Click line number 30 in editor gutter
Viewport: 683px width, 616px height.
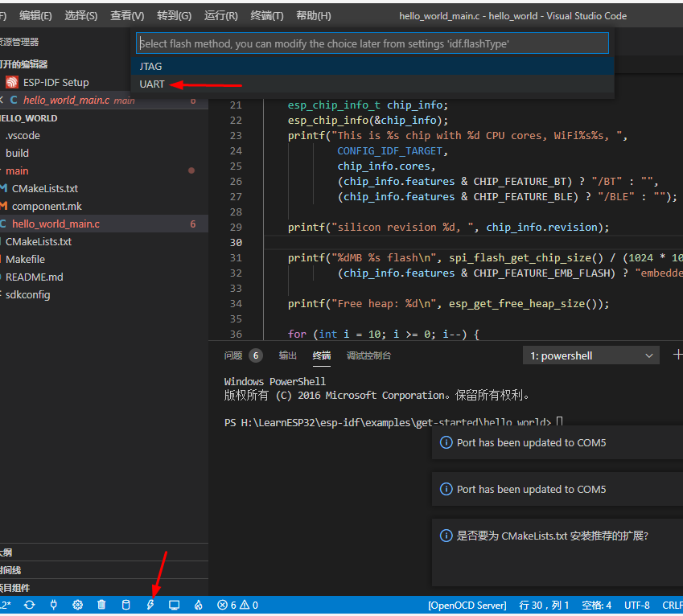click(236, 243)
